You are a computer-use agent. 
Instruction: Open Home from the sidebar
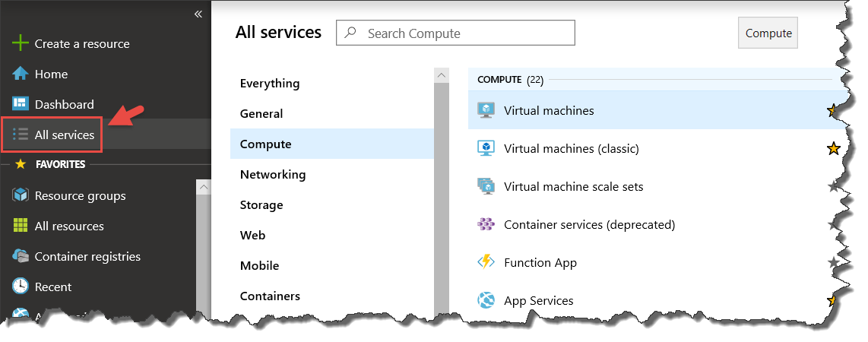(x=51, y=74)
